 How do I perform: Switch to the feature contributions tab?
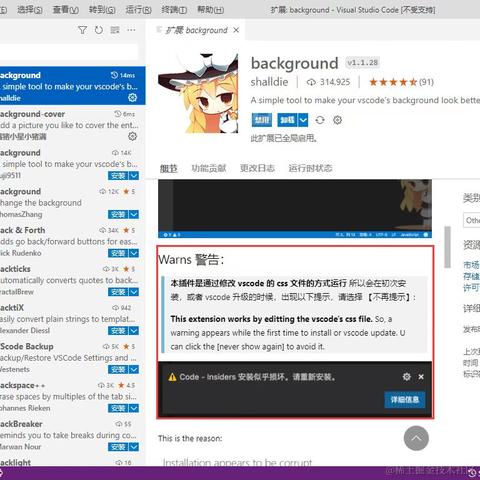tap(209, 168)
